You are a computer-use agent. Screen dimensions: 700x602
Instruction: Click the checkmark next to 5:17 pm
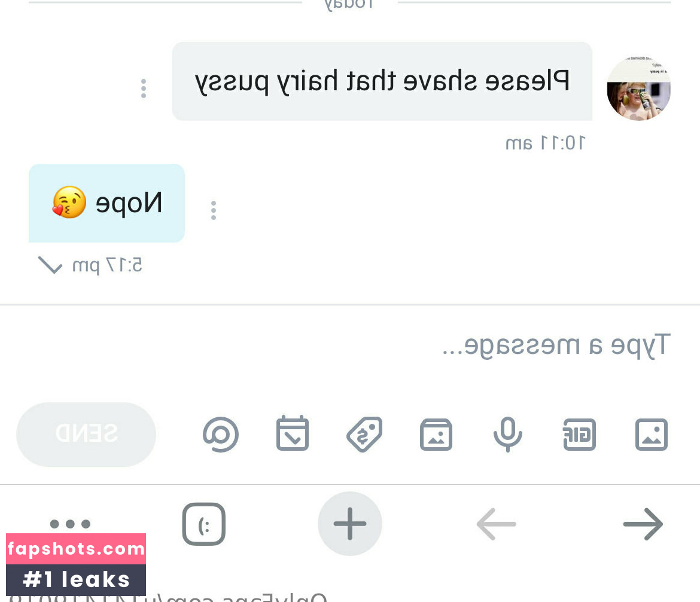50,265
